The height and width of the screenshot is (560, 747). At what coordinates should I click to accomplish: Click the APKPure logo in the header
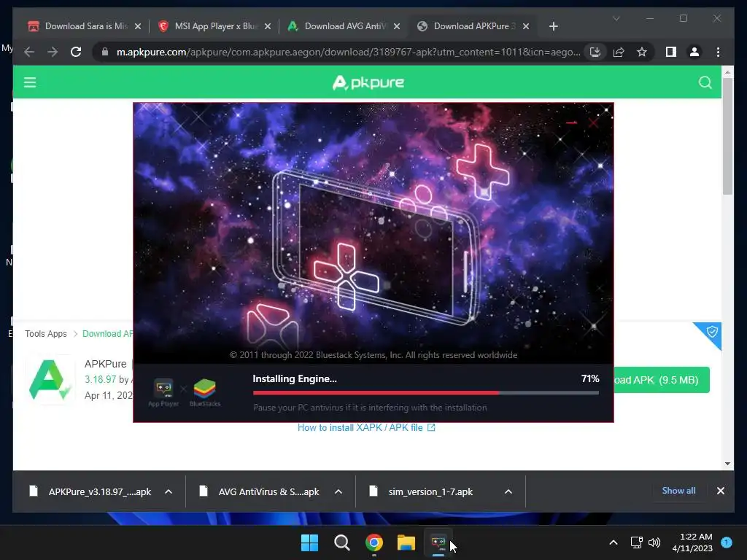tap(368, 82)
